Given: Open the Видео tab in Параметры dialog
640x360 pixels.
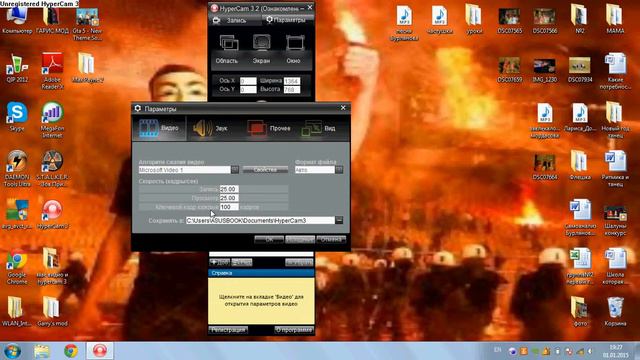Looking at the screenshot, I should tap(159, 128).
